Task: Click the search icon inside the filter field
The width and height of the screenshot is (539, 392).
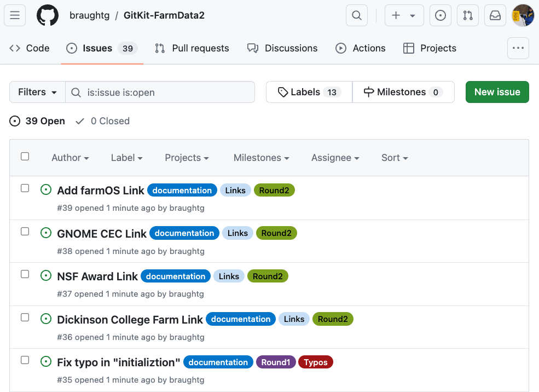Action: coord(76,93)
